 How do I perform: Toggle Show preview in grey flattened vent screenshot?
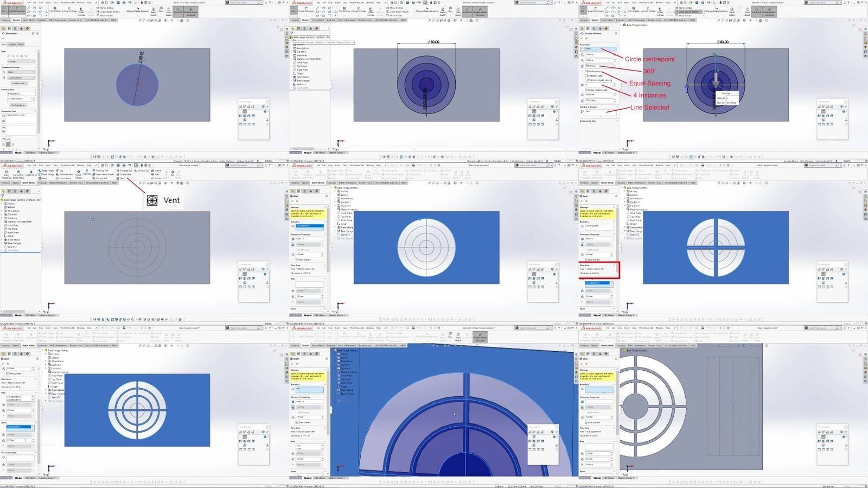586,422
